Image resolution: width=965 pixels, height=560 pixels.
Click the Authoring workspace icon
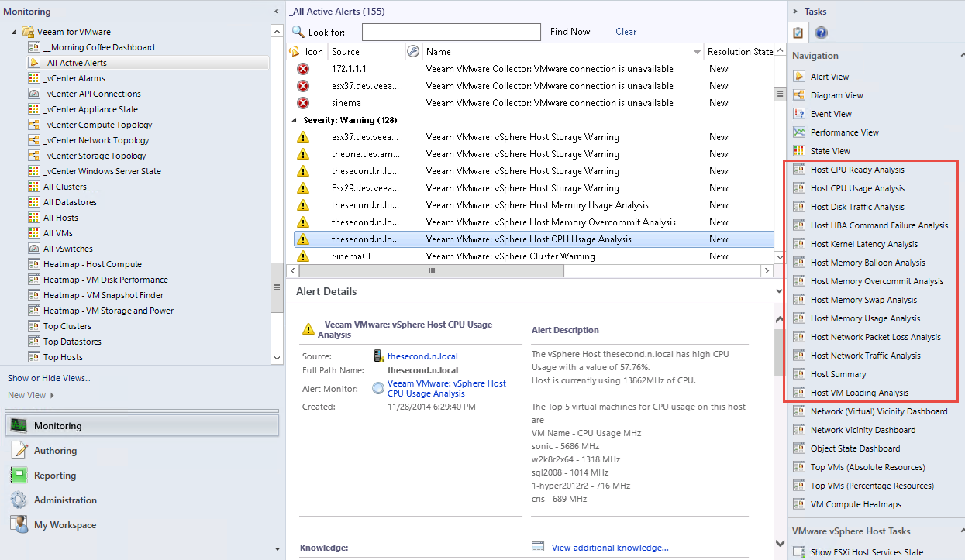[x=19, y=451]
